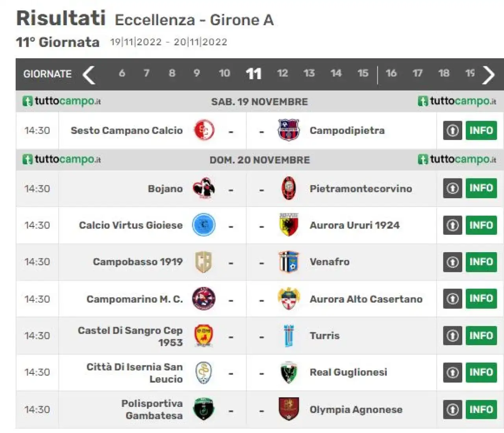The width and height of the screenshot is (504, 433).
Task: Switch to giornata 10
Action: 224,73
